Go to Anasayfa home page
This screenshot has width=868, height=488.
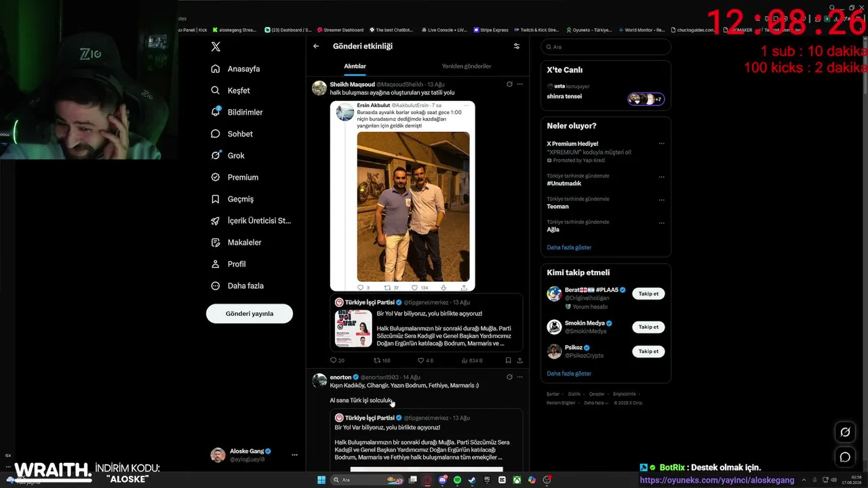click(235, 68)
